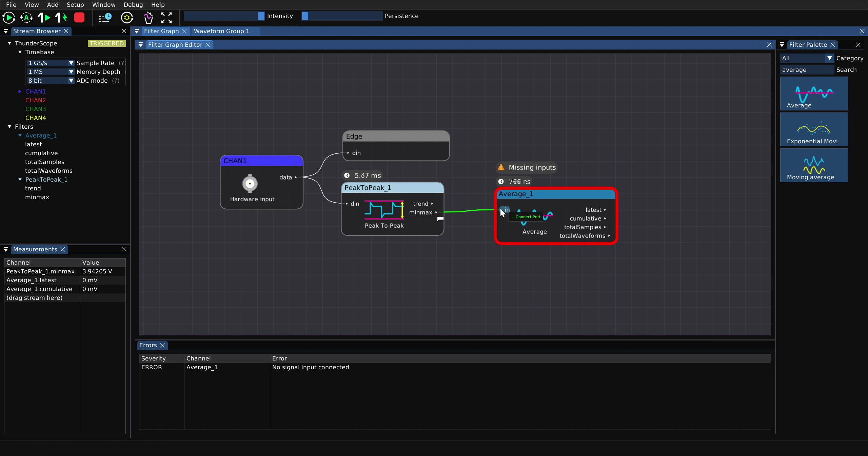Arm single trigger button
This screenshot has height=456, width=868.
coord(44,17)
